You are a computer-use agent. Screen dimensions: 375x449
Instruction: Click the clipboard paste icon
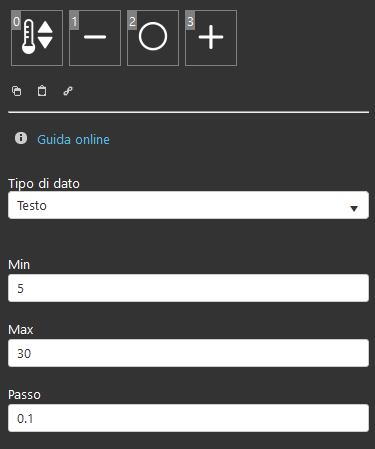coord(42,91)
